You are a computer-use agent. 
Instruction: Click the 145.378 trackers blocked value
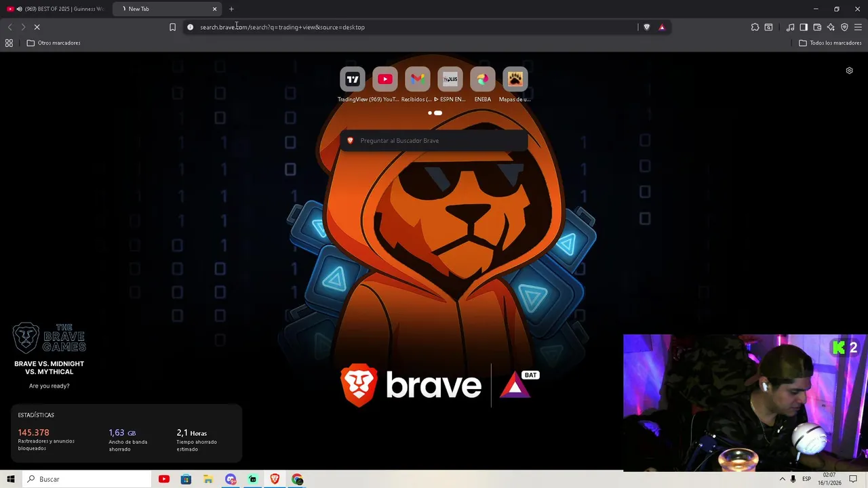pos(34,432)
